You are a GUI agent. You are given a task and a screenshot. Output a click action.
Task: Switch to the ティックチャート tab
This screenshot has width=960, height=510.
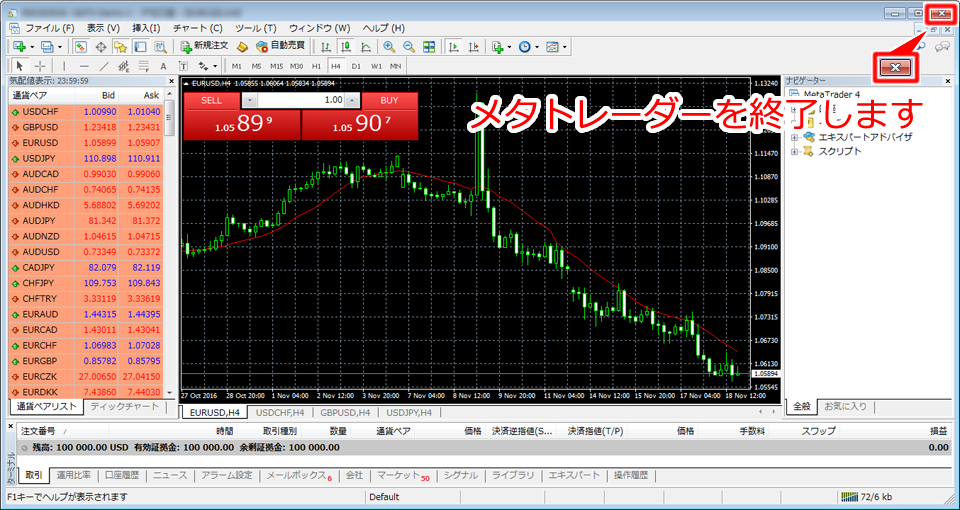[x=124, y=407]
